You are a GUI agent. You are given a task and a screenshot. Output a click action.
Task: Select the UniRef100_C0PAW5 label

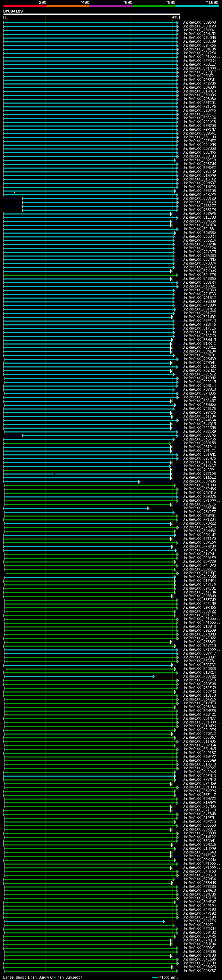tap(199, 481)
